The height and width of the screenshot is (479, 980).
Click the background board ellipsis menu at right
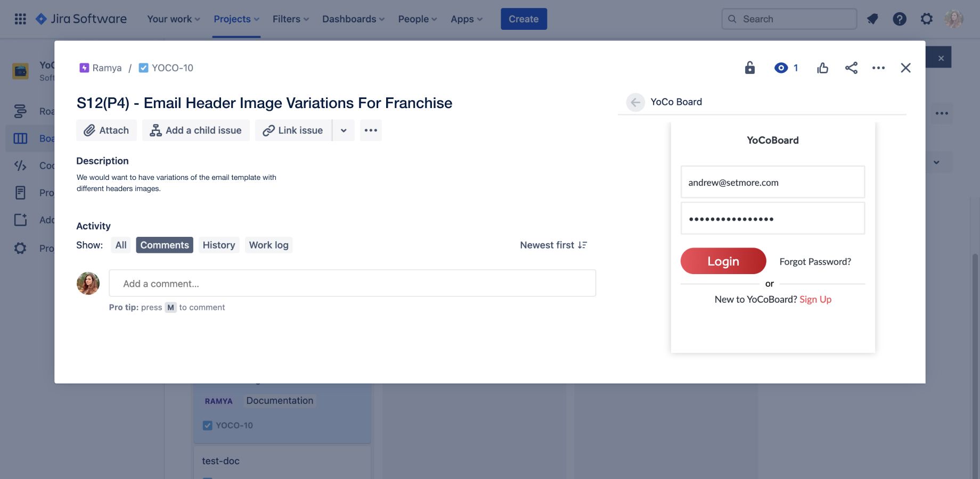942,113
